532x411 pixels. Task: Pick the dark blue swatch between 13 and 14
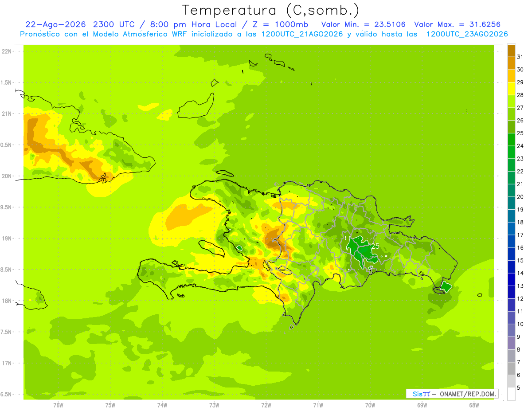tap(511, 280)
